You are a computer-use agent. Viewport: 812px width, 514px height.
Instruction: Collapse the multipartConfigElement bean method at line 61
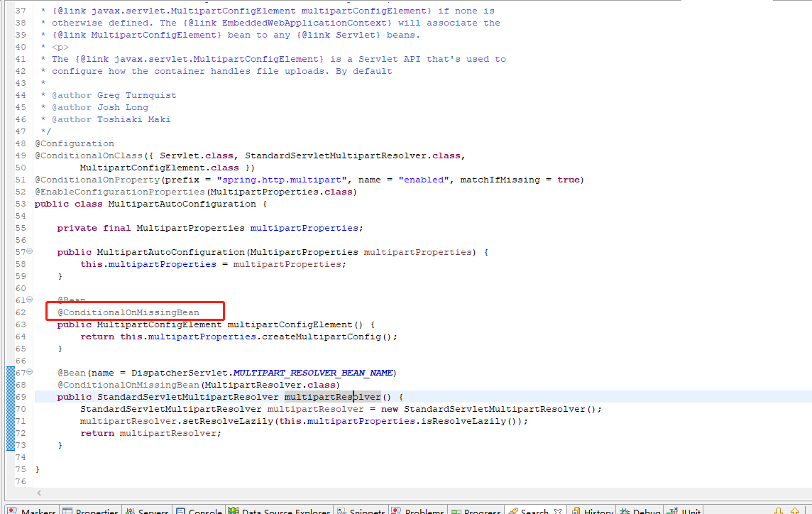(28, 300)
